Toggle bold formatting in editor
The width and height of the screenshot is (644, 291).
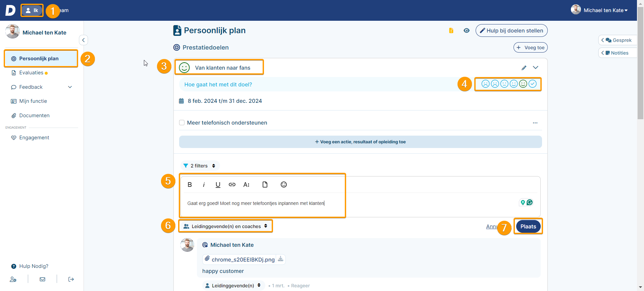(190, 185)
